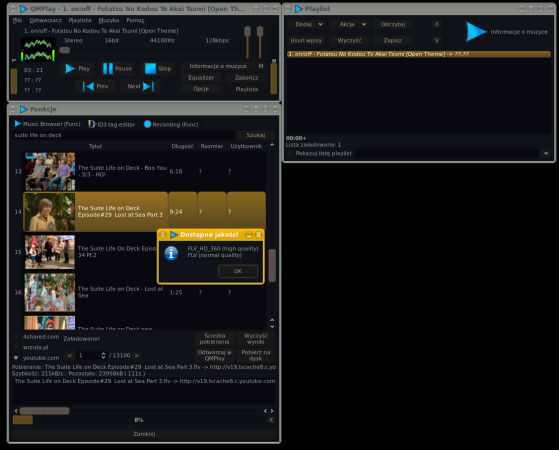Click Wyczyść button in Playlist window

click(349, 41)
